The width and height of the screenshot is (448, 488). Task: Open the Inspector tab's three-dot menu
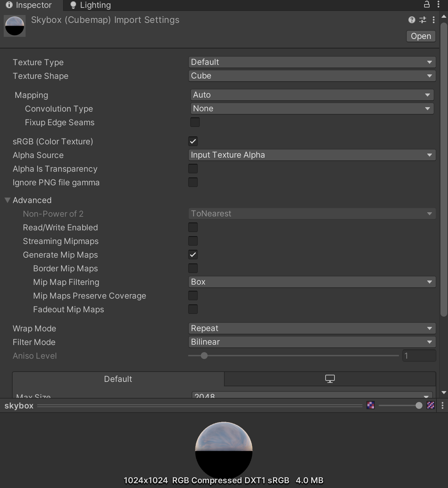[x=438, y=4]
